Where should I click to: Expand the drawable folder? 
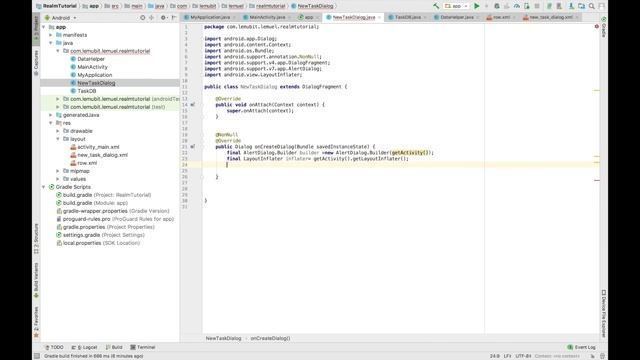(58, 131)
